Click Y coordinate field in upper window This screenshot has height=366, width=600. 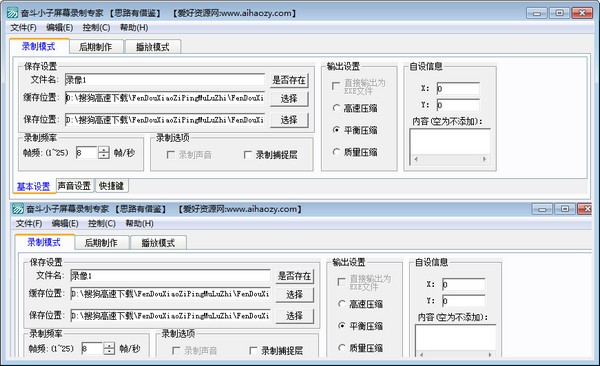(x=458, y=105)
